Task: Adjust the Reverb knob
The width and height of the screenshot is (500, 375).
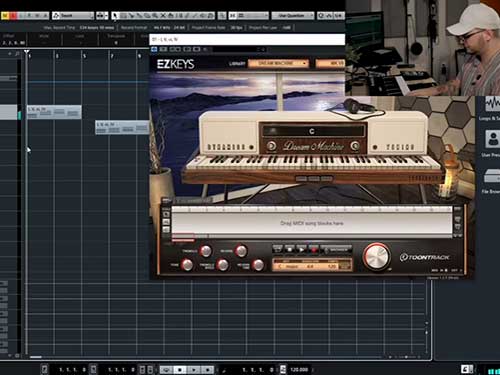Action: pos(241,251)
